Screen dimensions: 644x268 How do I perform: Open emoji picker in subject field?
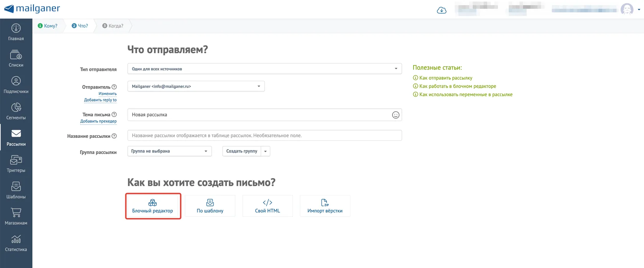coord(396,115)
